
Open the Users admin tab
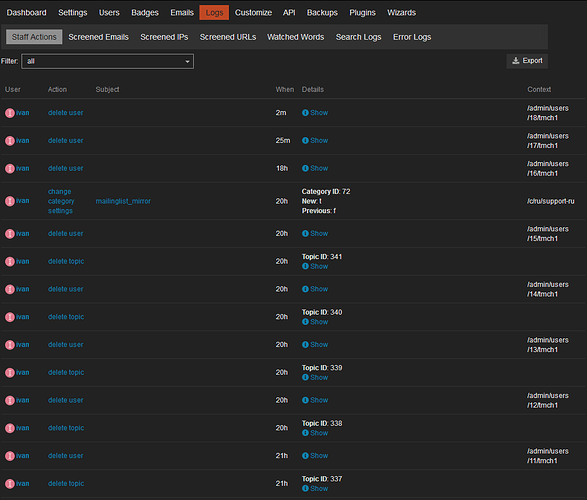click(109, 13)
